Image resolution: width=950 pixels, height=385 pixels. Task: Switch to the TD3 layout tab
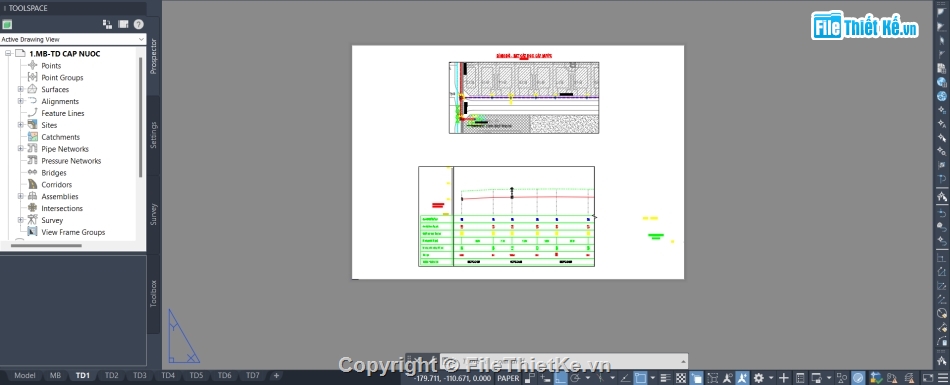[x=140, y=375]
